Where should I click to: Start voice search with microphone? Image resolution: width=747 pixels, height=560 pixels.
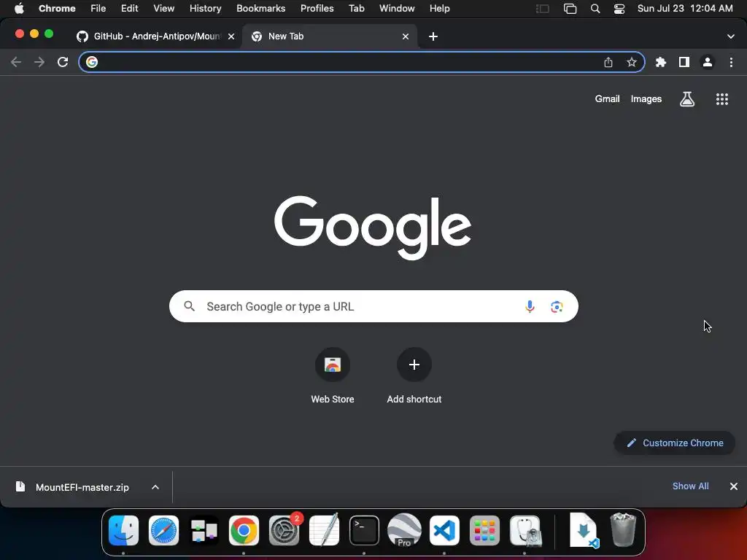530,306
